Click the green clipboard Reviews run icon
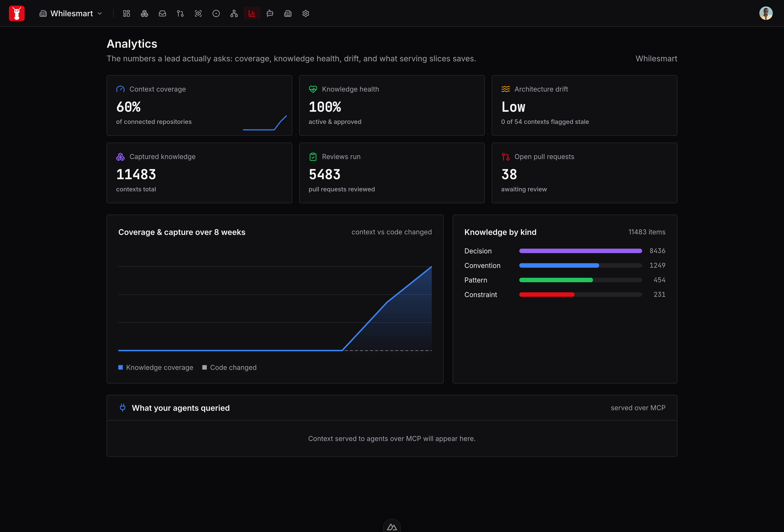This screenshot has height=532, width=784. [x=313, y=157]
